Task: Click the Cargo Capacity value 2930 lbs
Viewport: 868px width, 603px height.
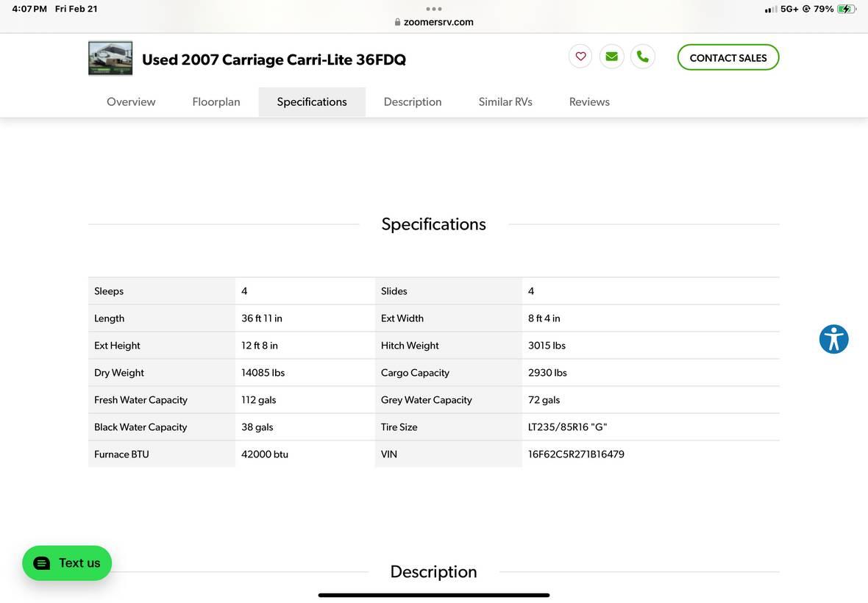Action: pos(547,373)
